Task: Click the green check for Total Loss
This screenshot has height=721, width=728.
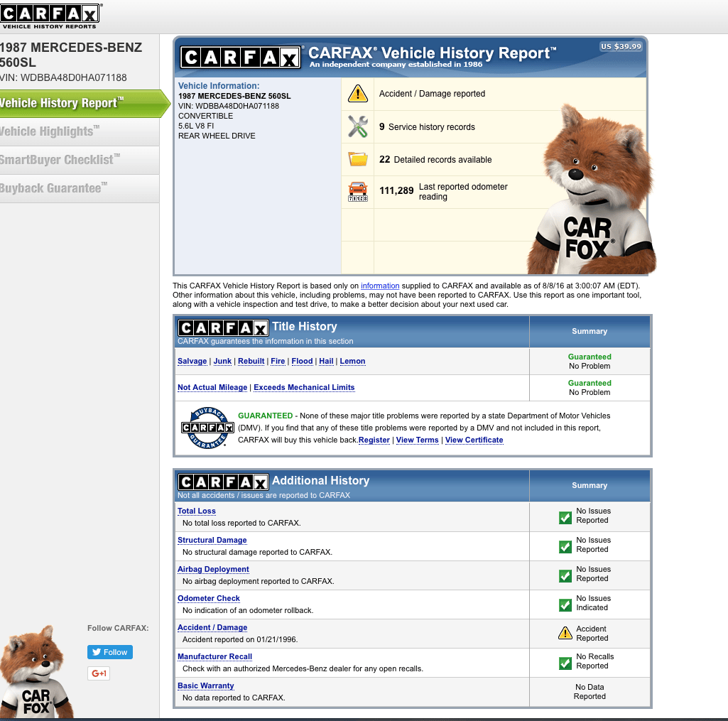Action: pos(565,517)
